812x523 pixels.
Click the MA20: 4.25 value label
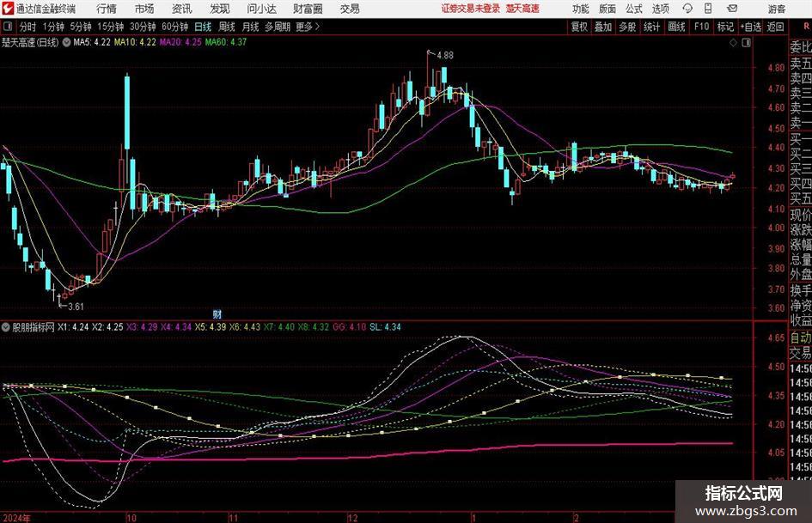click(x=180, y=42)
